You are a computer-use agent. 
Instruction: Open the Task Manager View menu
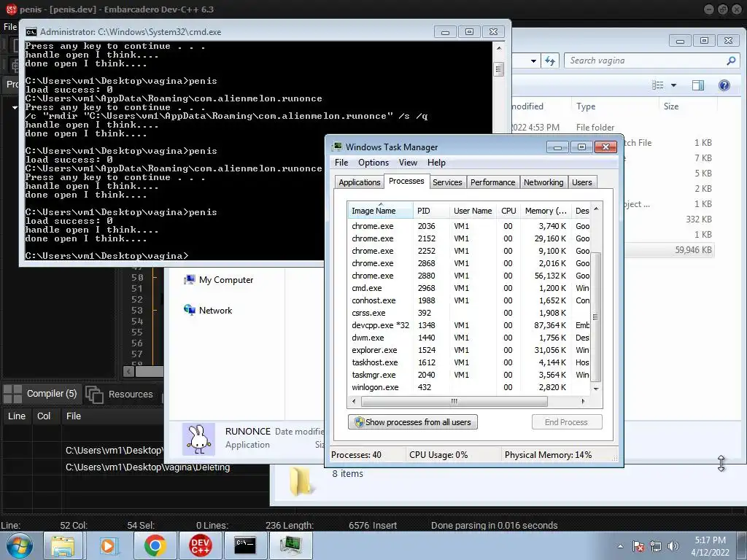click(408, 163)
